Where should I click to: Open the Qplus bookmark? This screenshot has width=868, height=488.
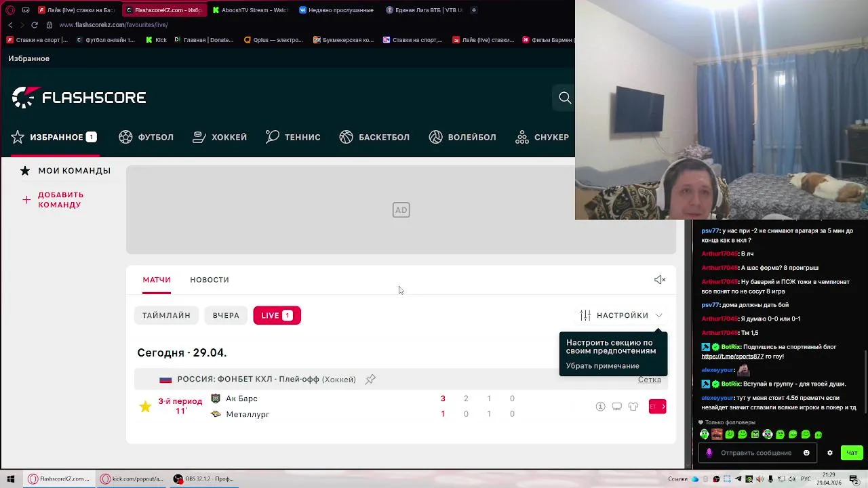[x=273, y=40]
